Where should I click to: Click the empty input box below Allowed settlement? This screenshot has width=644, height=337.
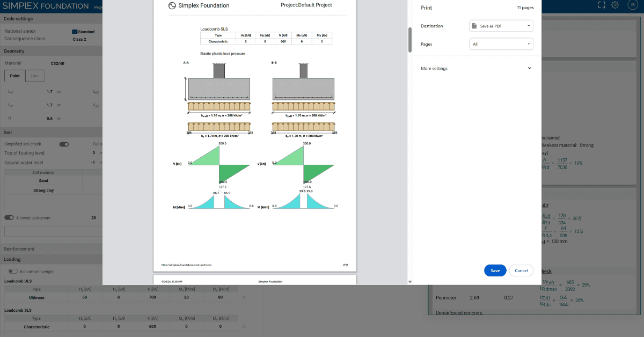point(53,231)
